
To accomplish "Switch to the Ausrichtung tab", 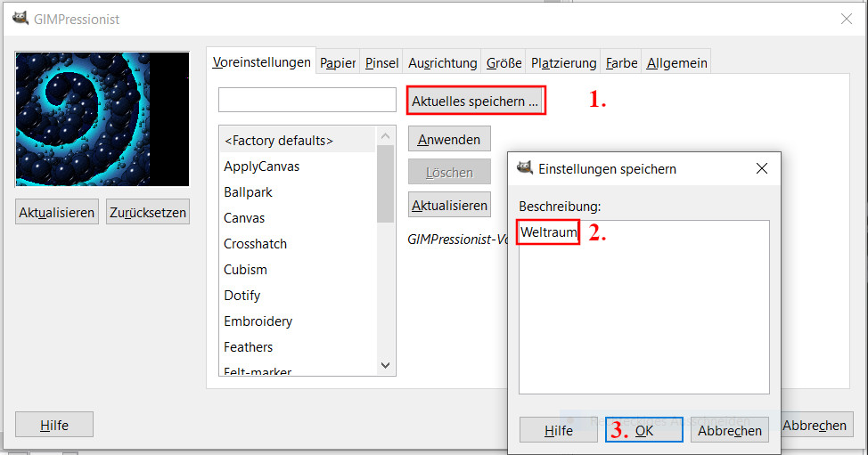I will pyautogui.click(x=442, y=62).
